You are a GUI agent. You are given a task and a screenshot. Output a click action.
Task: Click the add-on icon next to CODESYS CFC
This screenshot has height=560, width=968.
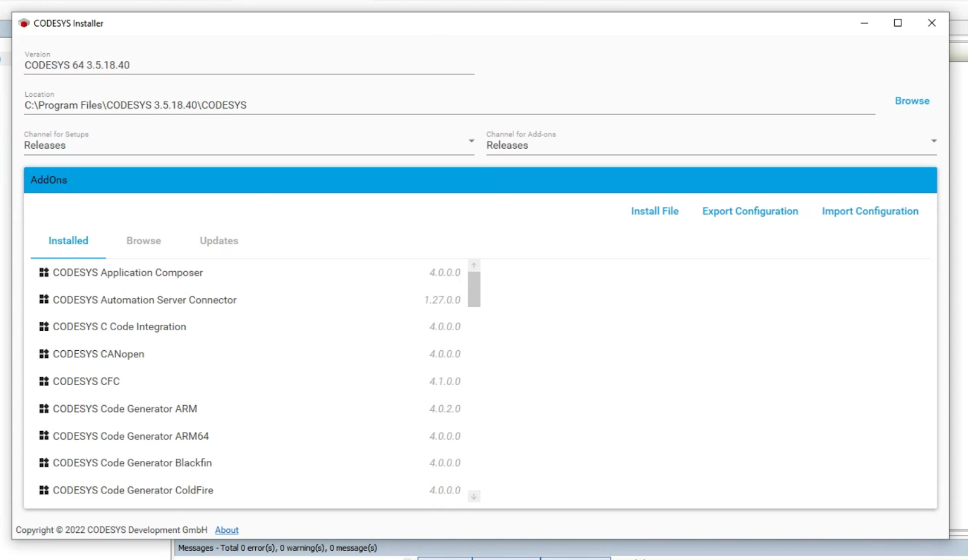[44, 381]
